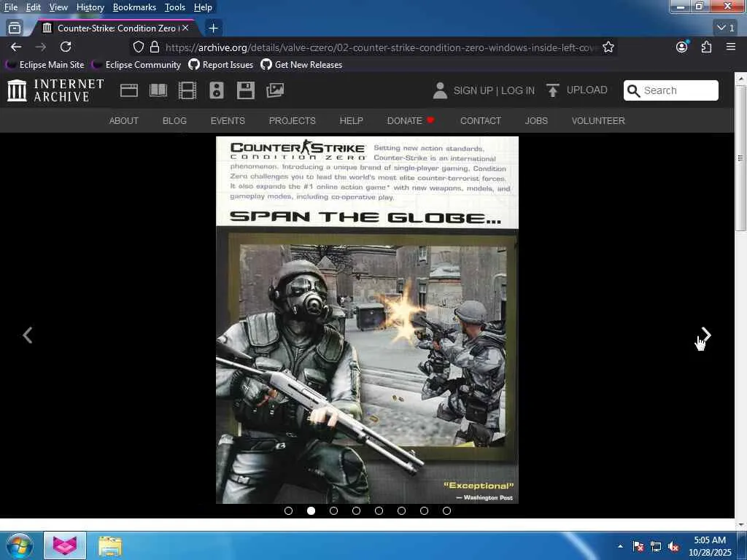Viewport: 747px width, 560px height.
Task: Click the muted volume tray icon
Action: coord(673,547)
